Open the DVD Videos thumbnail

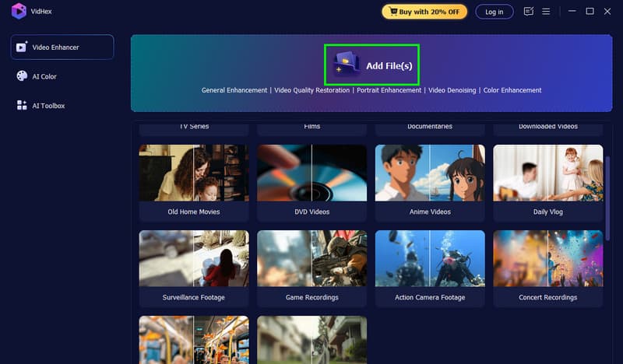coord(312,173)
